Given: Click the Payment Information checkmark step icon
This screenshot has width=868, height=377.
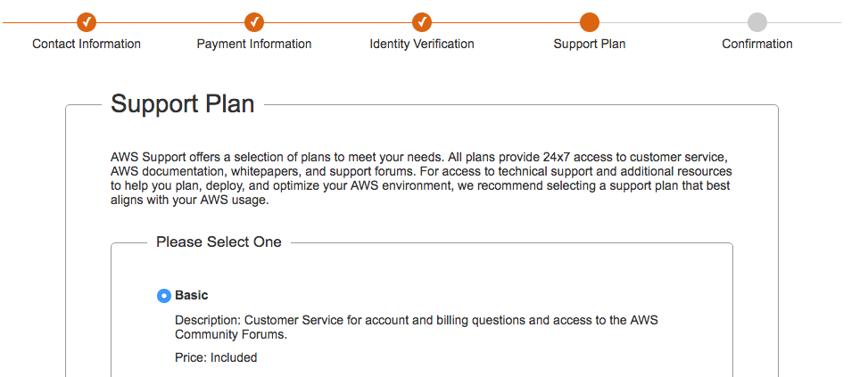Looking at the screenshot, I should [x=254, y=22].
